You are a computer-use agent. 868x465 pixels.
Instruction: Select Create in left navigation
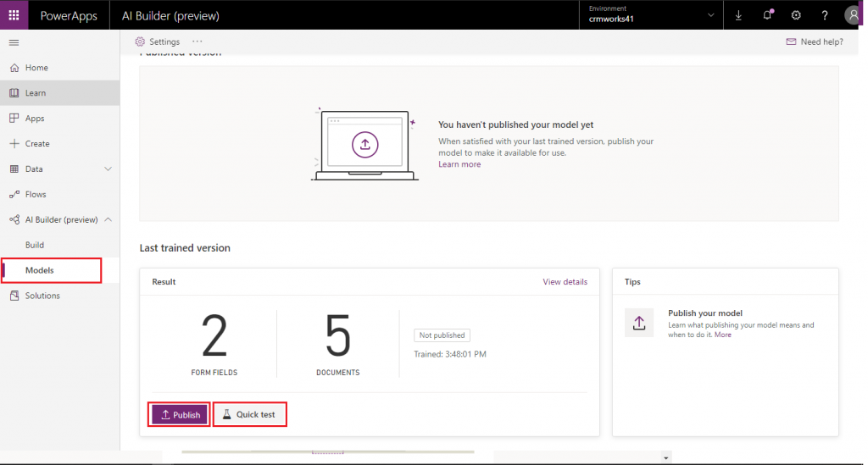coord(60,144)
